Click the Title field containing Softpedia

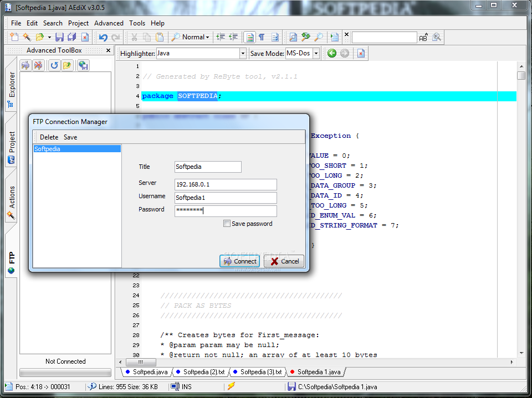[208, 167]
